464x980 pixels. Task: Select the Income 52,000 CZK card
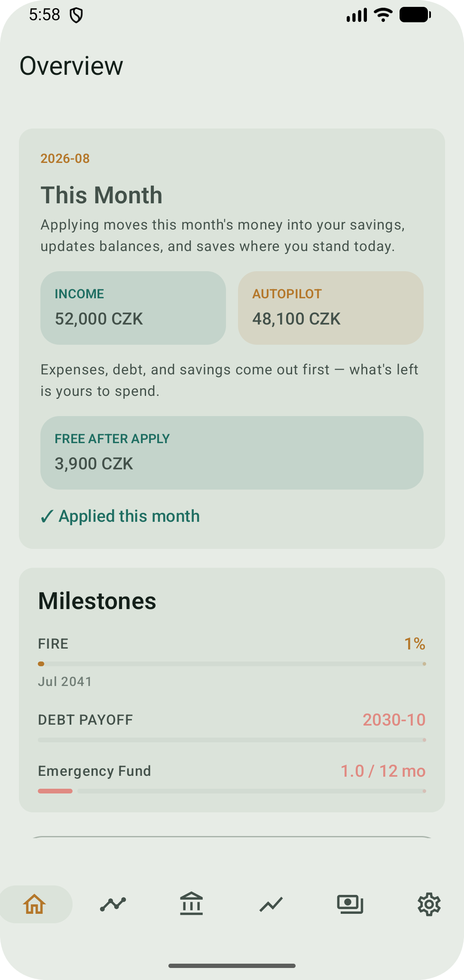pyautogui.click(x=133, y=308)
